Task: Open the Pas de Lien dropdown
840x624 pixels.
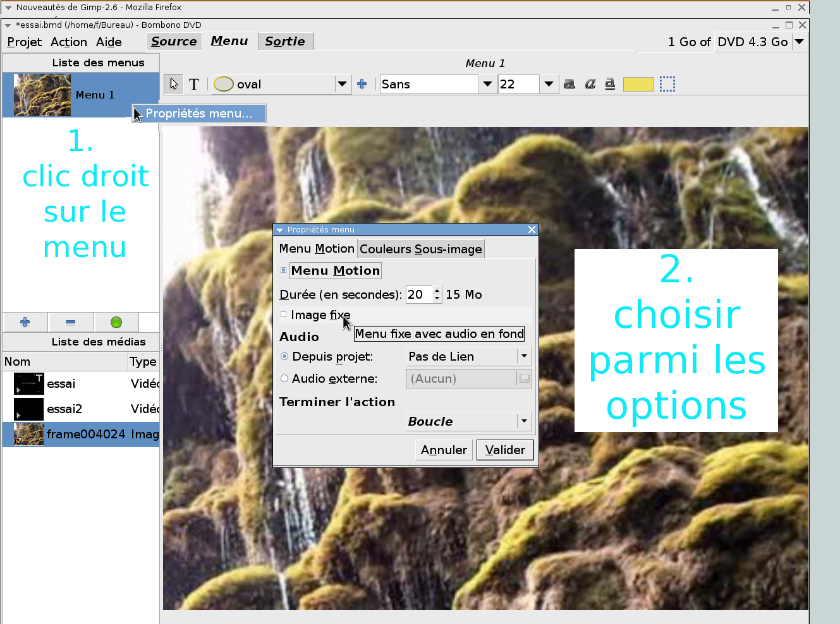Action: point(468,357)
